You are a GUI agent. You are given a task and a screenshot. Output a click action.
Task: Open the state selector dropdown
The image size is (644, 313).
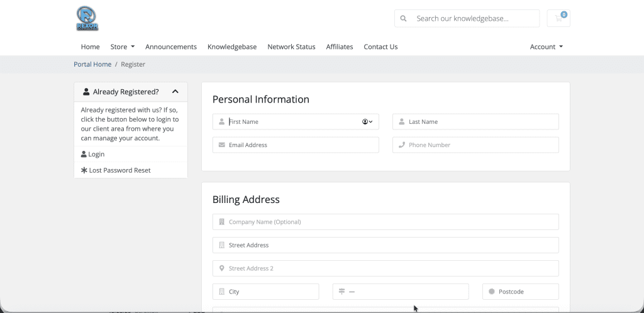click(401, 292)
